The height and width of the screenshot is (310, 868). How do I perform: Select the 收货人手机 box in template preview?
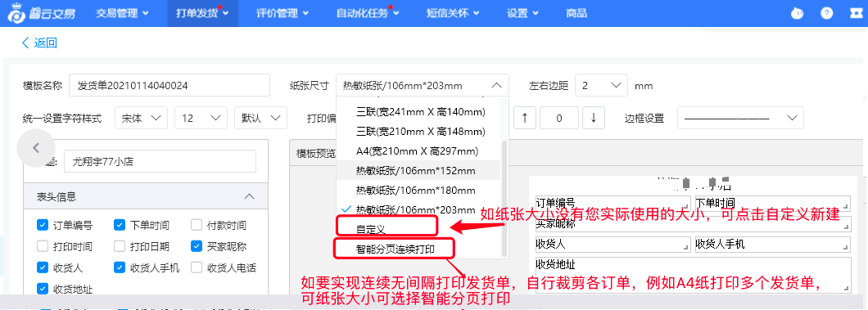point(773,245)
